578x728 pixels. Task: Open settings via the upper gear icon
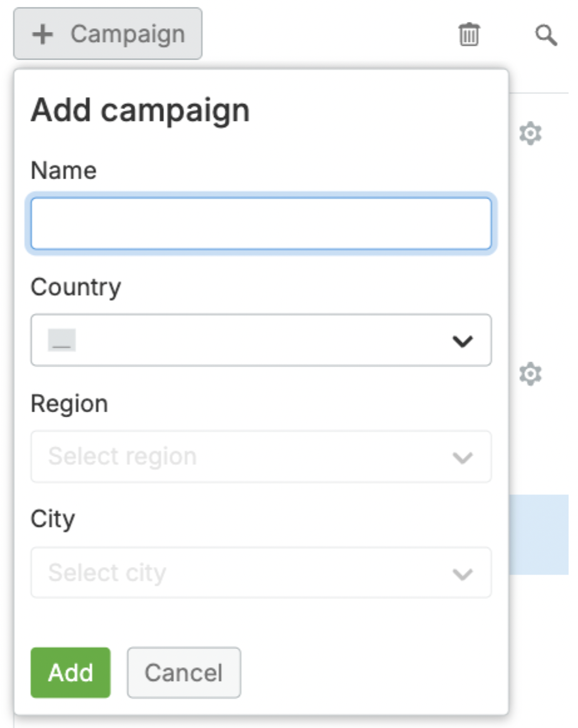pos(530,133)
